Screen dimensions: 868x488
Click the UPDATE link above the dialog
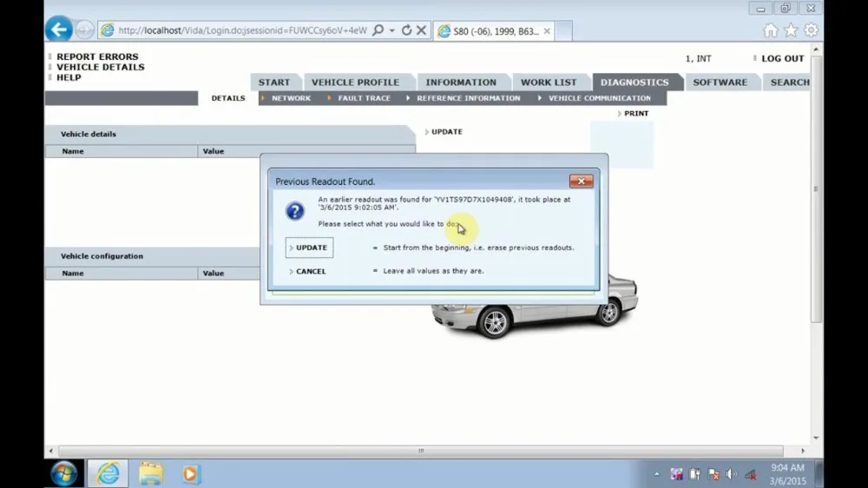[447, 132]
